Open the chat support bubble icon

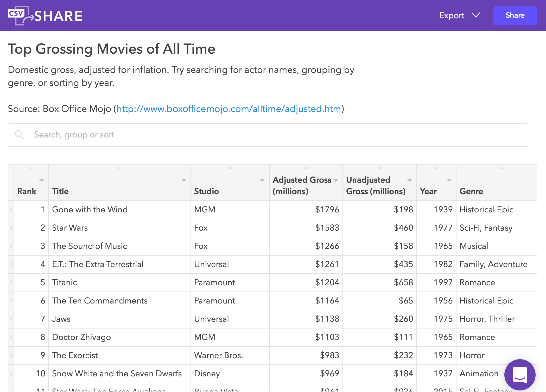click(x=520, y=375)
